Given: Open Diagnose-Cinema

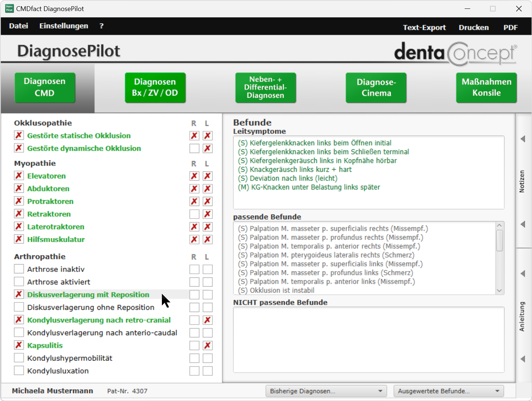Looking at the screenshot, I should 376,88.
